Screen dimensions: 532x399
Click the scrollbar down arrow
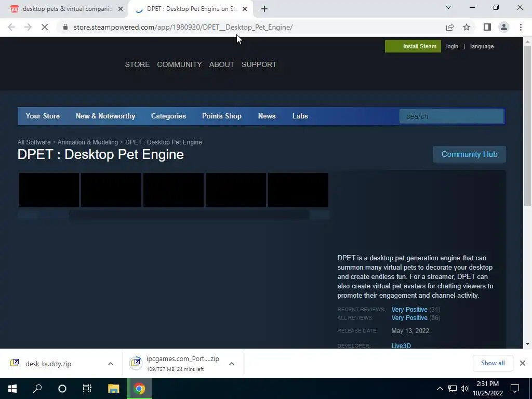pyautogui.click(x=527, y=344)
